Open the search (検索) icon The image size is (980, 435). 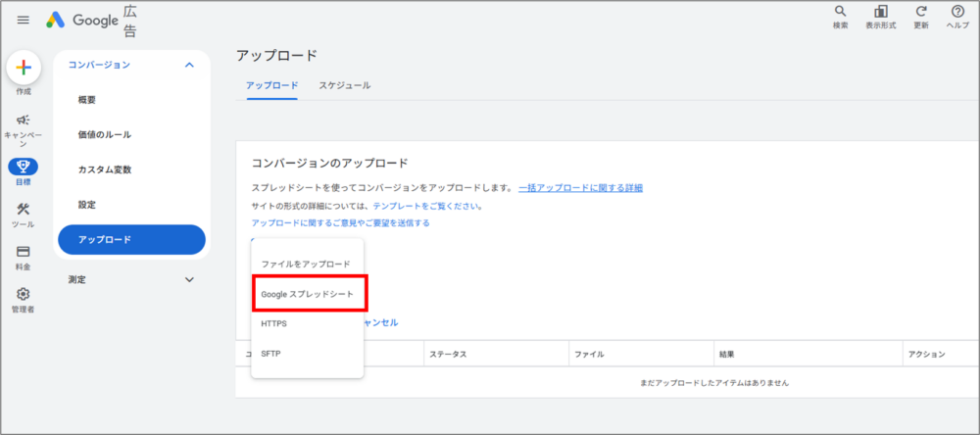click(x=840, y=13)
